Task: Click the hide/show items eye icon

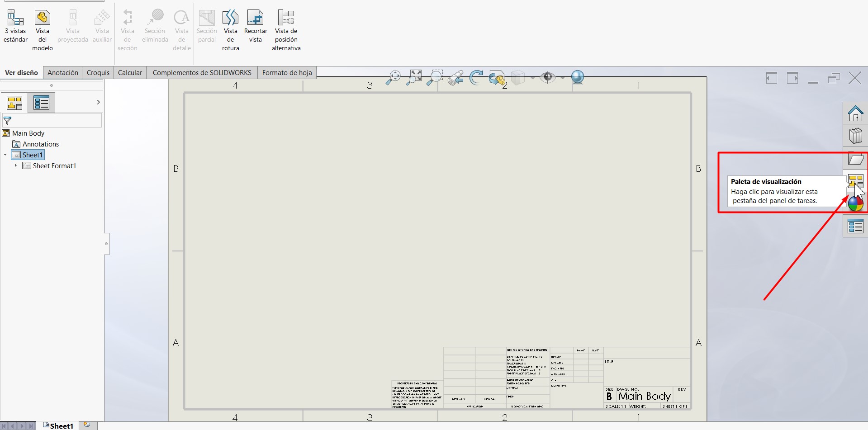Action: (547, 77)
